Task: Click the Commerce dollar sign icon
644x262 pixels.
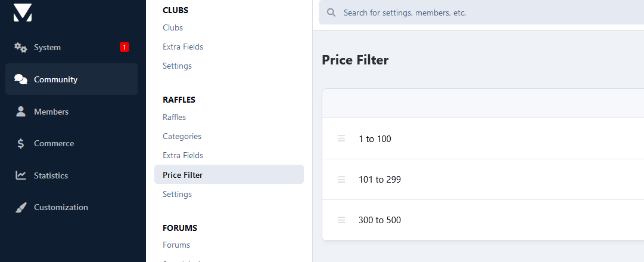Action: click(x=20, y=144)
